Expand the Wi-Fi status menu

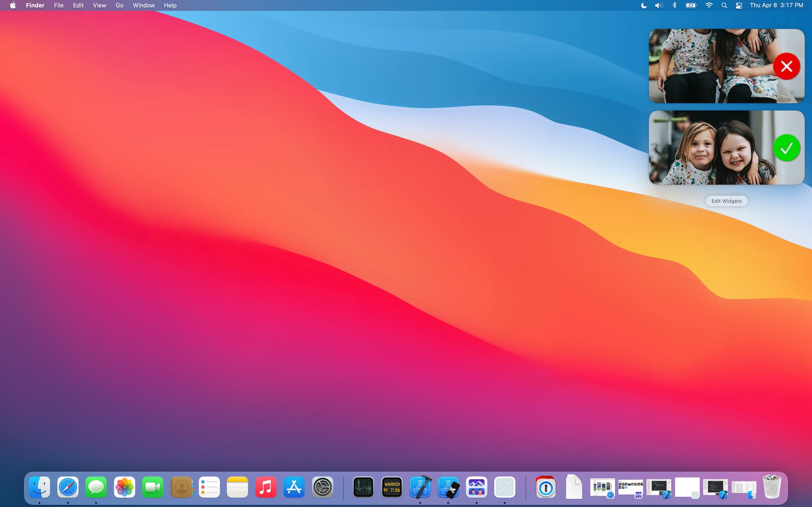[709, 5]
